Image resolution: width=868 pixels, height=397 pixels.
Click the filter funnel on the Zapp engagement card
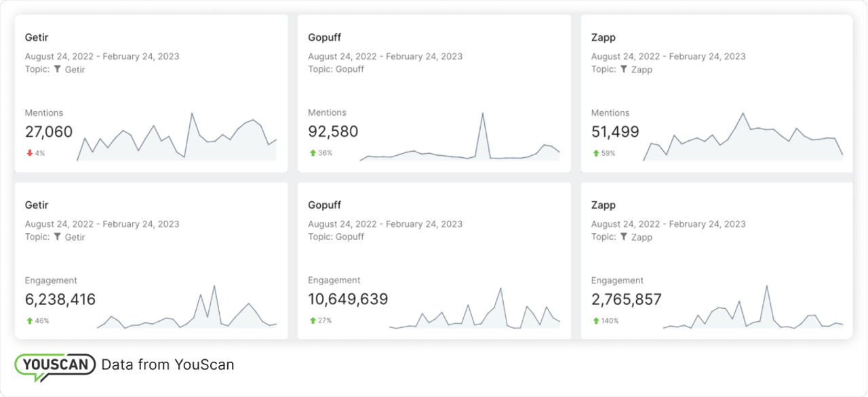tap(623, 236)
